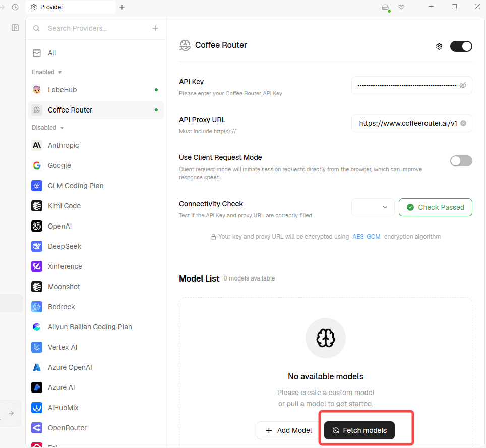The height and width of the screenshot is (448, 486).
Task: Click the OpenAI provider logo
Action: [37, 226]
